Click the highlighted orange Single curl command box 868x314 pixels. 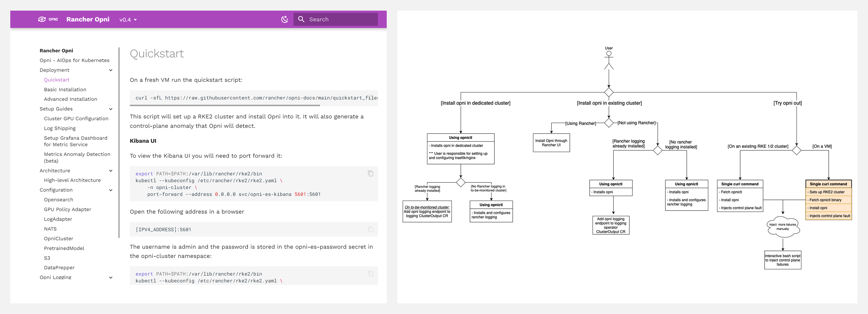(828, 200)
